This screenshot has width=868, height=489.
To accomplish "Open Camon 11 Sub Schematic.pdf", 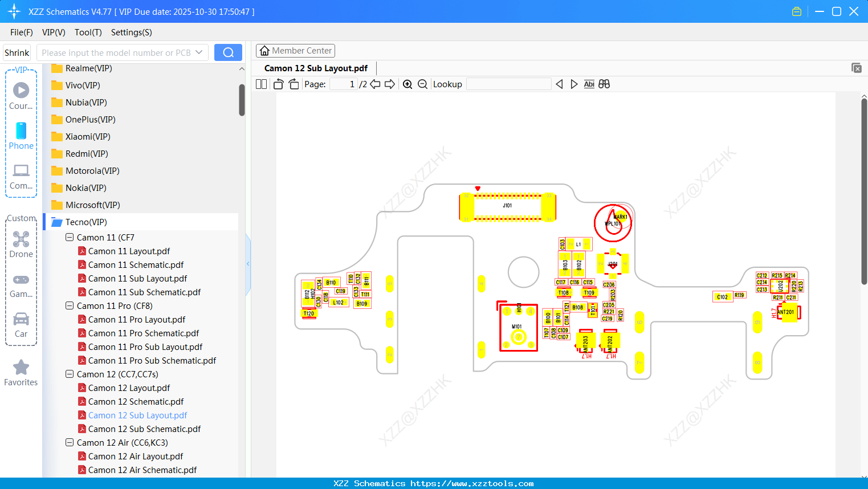I will (x=144, y=292).
